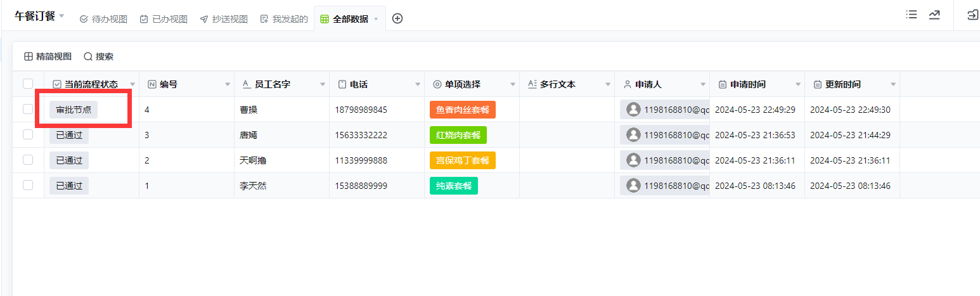Select the checkbox for 唐嫣 row

[28, 134]
